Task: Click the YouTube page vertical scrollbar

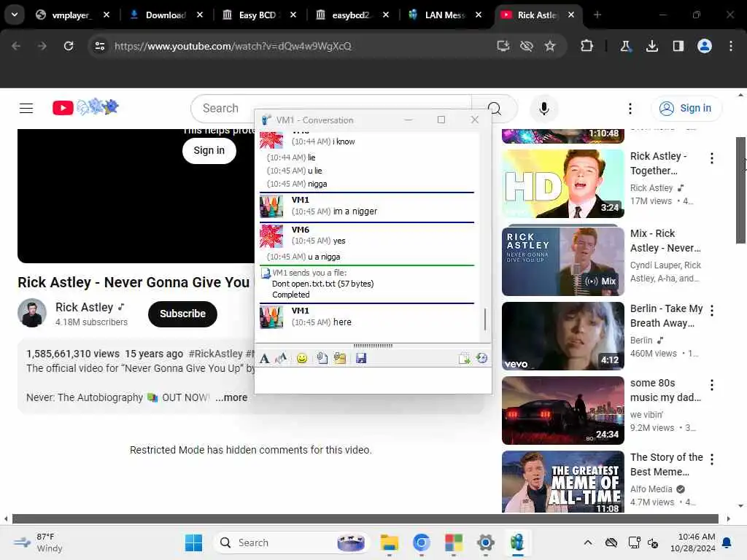Action: 741,190
